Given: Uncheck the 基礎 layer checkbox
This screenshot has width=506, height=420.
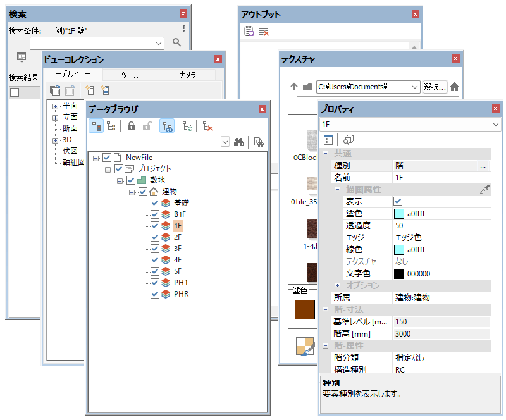Looking at the screenshot, I should [x=155, y=203].
